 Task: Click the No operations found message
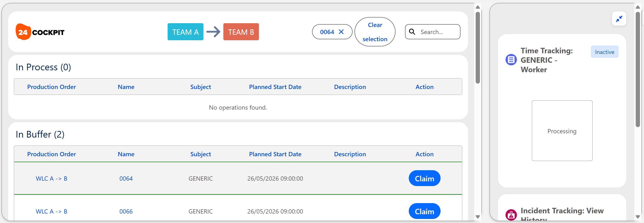(x=238, y=107)
